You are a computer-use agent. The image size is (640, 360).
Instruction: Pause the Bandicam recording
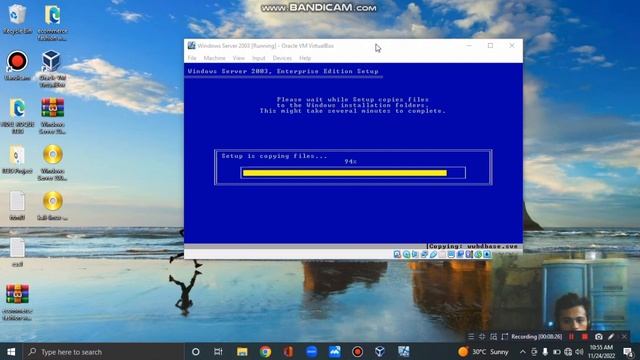571,337
